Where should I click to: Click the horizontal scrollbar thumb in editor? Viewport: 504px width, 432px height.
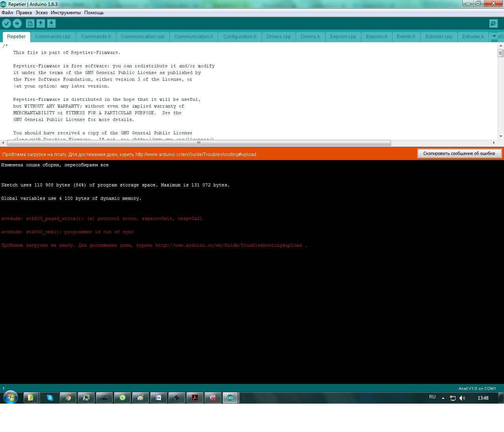coord(199,143)
